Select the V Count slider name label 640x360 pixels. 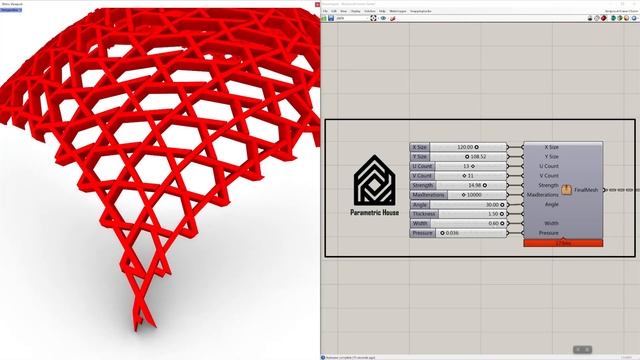tap(422, 176)
